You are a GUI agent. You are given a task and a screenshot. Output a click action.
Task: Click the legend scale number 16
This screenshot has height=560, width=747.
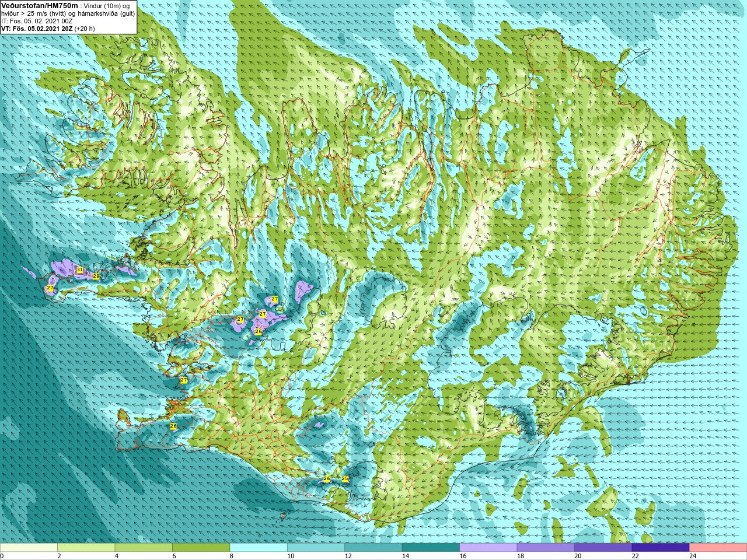pos(462,556)
